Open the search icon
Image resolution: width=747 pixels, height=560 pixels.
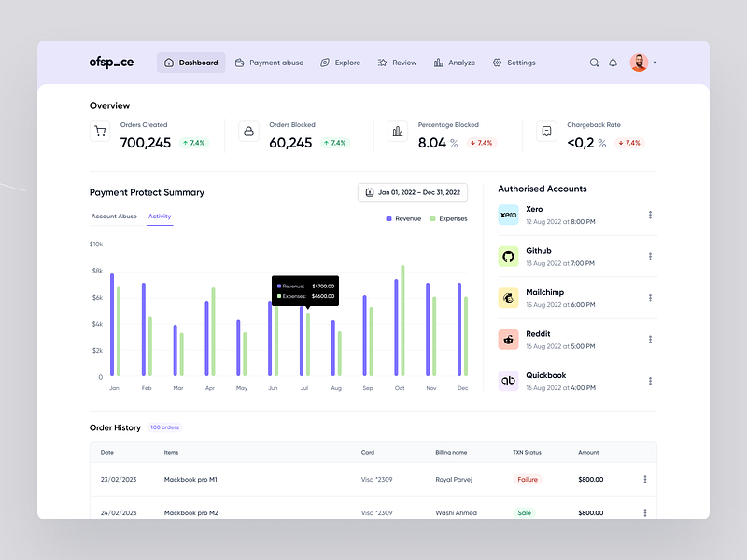click(594, 63)
